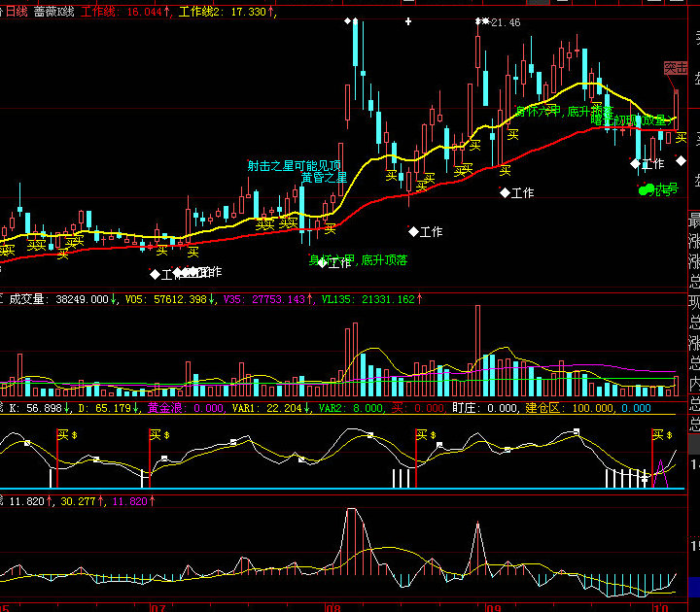This screenshot has height=612, width=700.
Task: Click the green 九号 signal marker
Action: [x=658, y=190]
